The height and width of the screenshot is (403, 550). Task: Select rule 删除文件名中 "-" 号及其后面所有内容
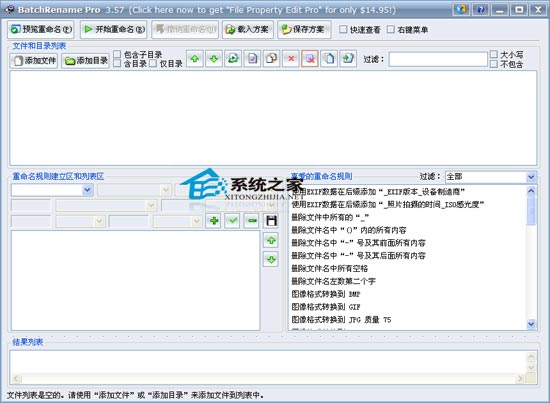(358, 256)
